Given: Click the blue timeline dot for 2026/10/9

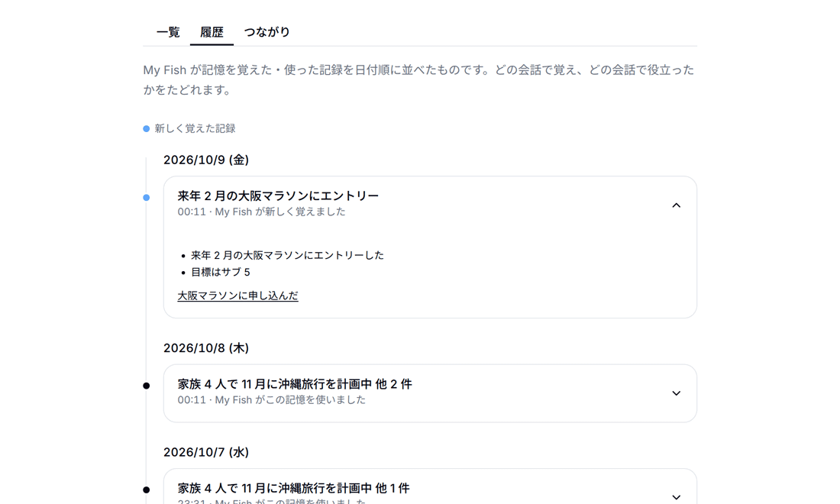Looking at the screenshot, I should pyautogui.click(x=147, y=198).
